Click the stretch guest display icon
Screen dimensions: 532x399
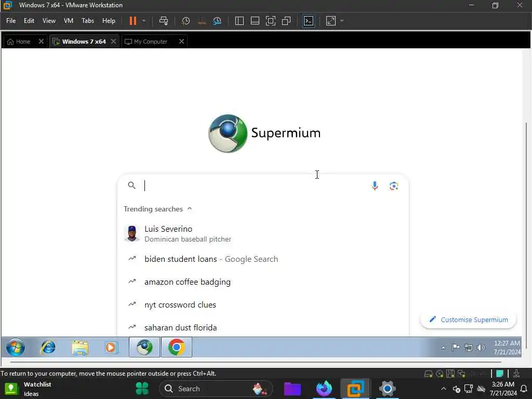tap(331, 21)
